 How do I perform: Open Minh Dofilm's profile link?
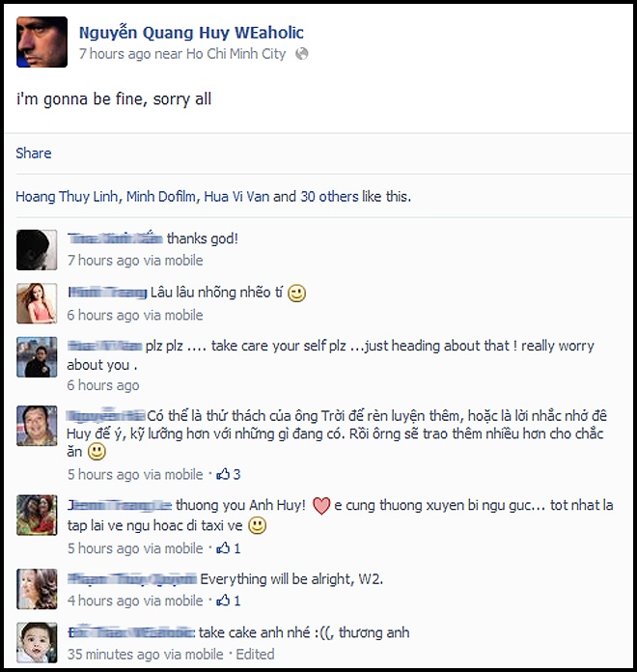tap(161, 196)
